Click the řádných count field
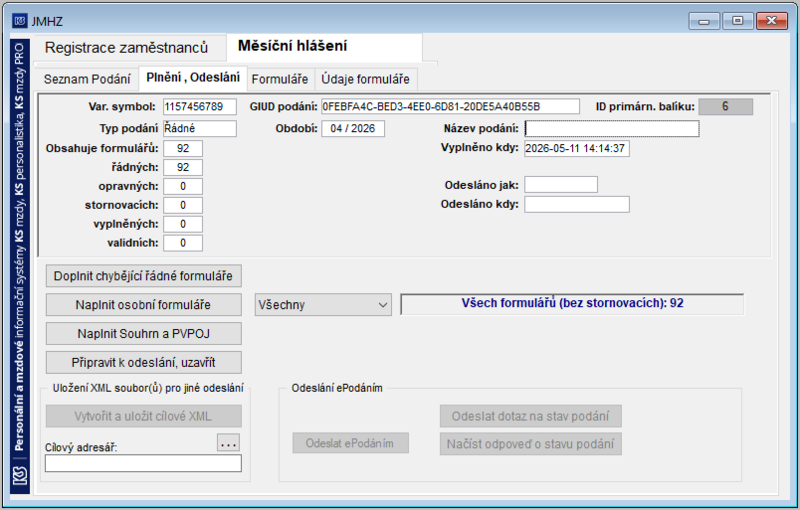The image size is (800, 510). pos(183,167)
